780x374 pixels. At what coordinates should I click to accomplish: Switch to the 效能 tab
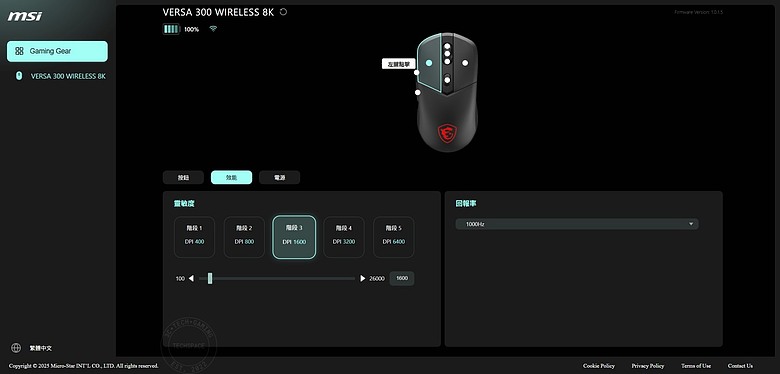(231, 178)
